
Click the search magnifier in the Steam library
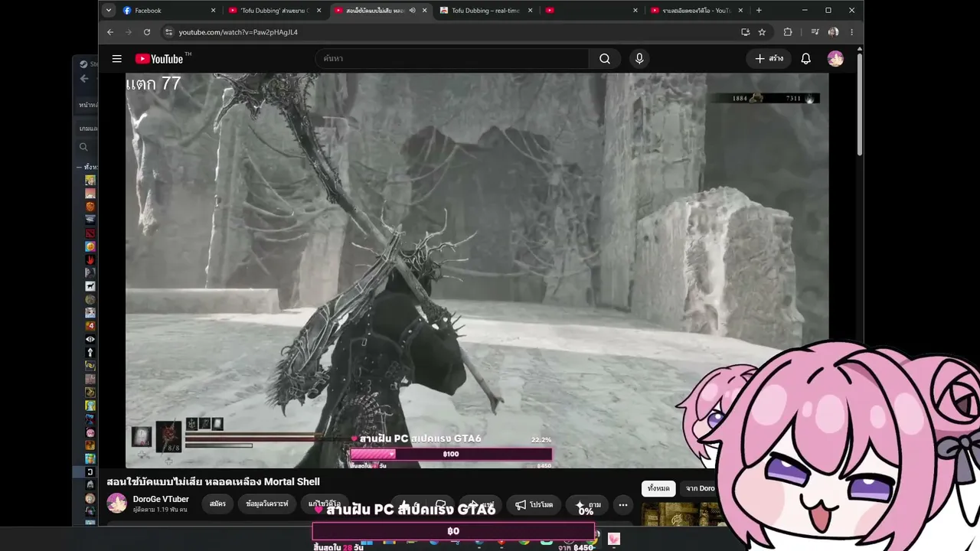pos(84,147)
